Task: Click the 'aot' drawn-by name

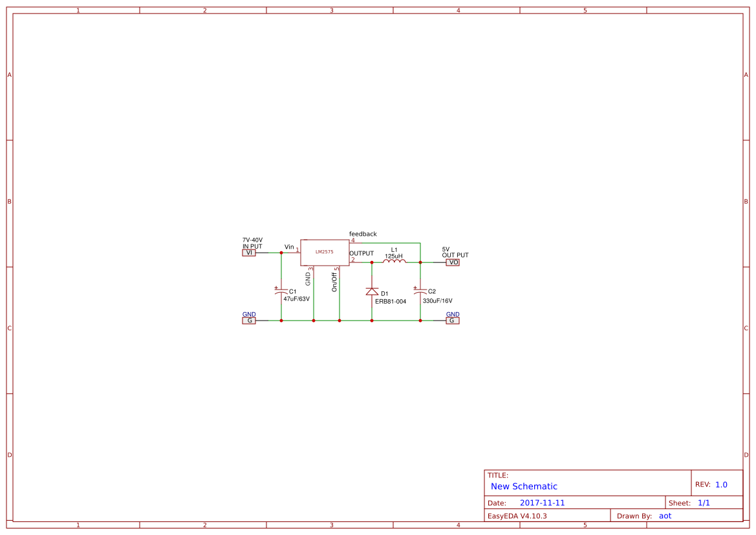Action: (x=665, y=516)
